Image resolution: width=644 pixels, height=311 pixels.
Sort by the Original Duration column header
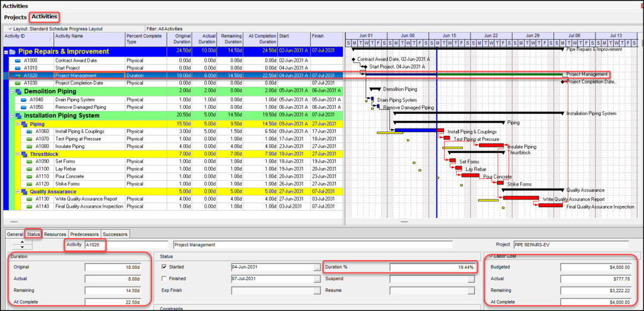[x=179, y=40]
